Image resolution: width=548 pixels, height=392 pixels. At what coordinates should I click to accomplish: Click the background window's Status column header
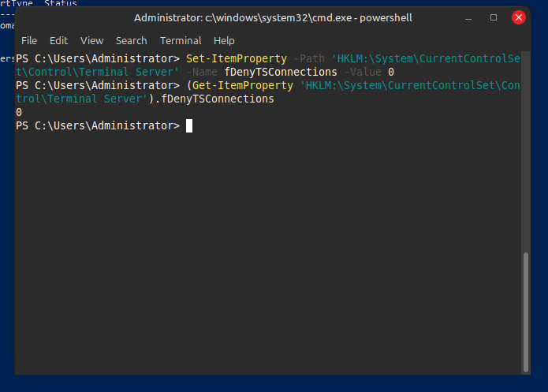pos(61,4)
